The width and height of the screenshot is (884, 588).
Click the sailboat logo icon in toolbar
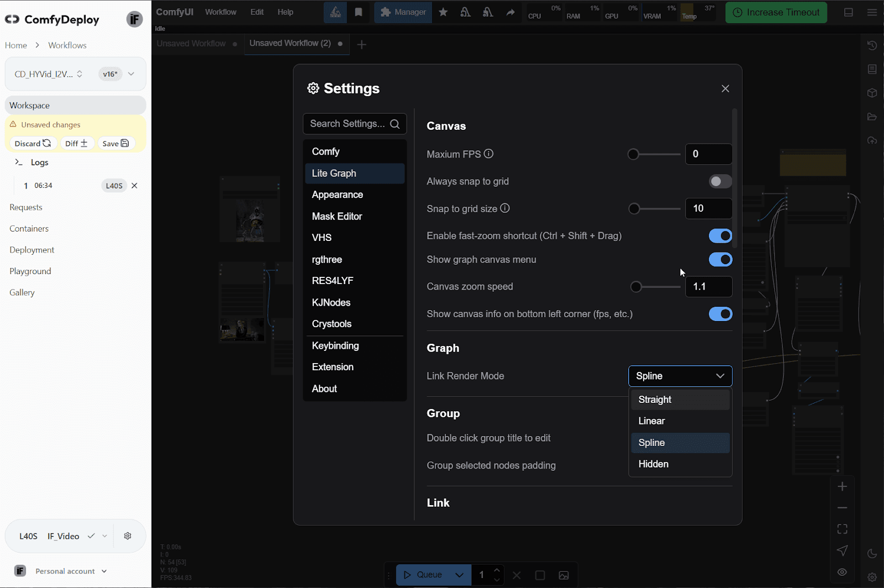click(x=335, y=12)
